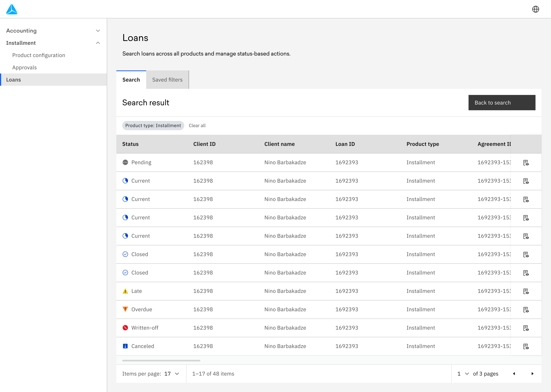This screenshot has height=392, width=551.
Task: Click the blue Canceled info icon
Action: click(125, 346)
